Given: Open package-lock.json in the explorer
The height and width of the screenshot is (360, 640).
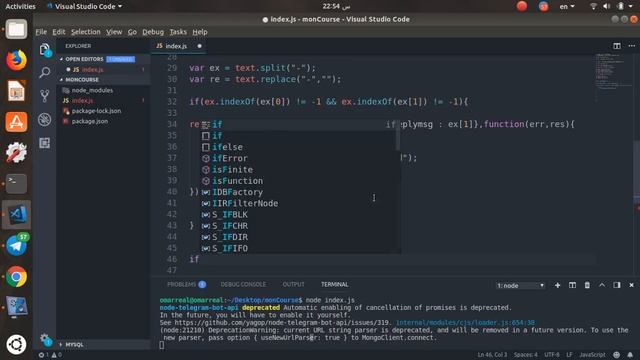Looking at the screenshot, I should pos(96,111).
